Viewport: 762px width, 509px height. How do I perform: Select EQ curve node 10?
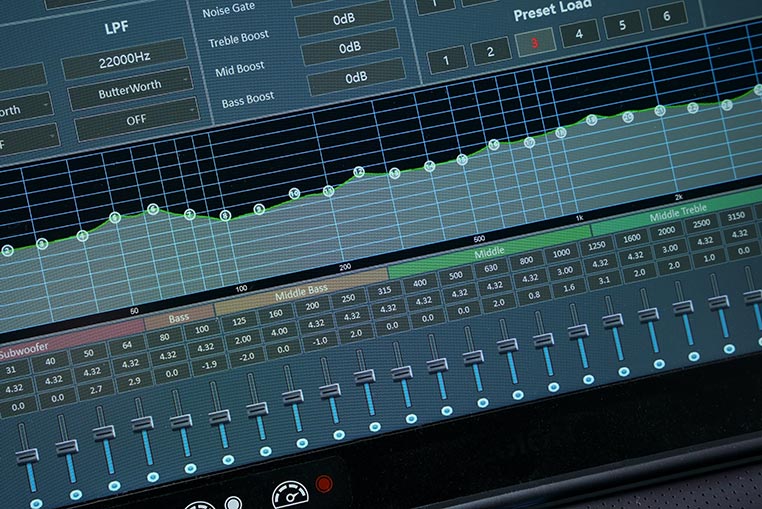pyautogui.click(x=294, y=193)
